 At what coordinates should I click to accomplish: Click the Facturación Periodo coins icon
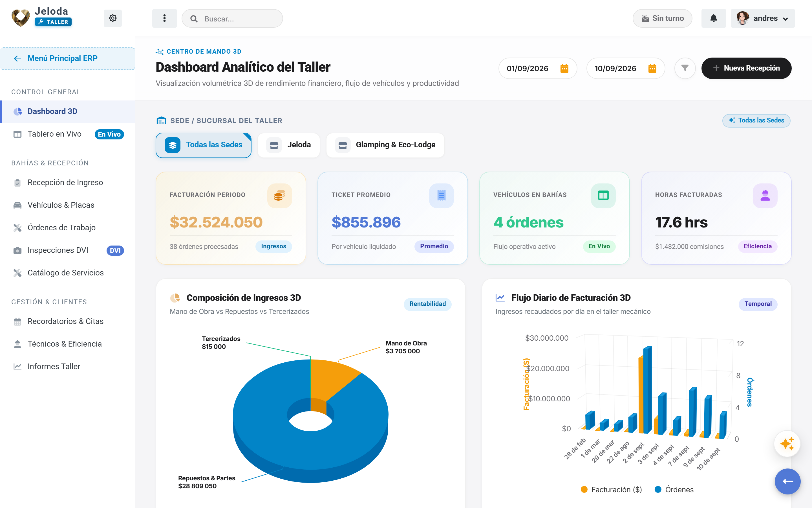pos(279,196)
